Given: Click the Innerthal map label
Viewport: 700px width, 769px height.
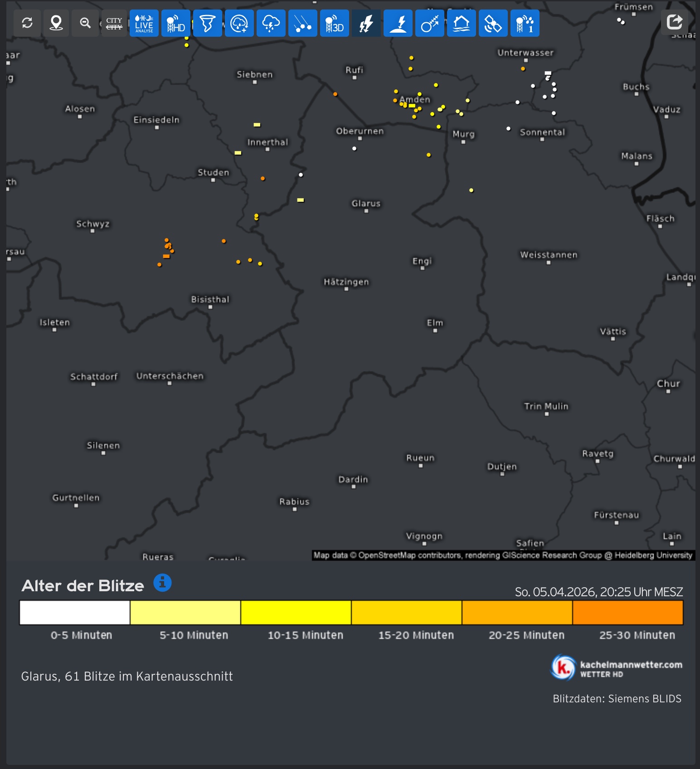Looking at the screenshot, I should point(267,142).
